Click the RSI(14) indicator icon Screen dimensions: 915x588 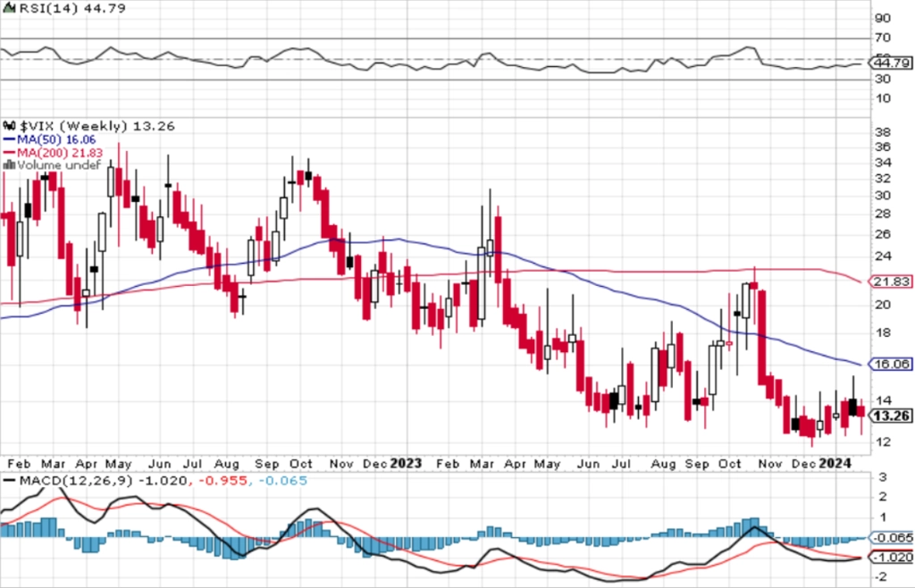coord(9,8)
